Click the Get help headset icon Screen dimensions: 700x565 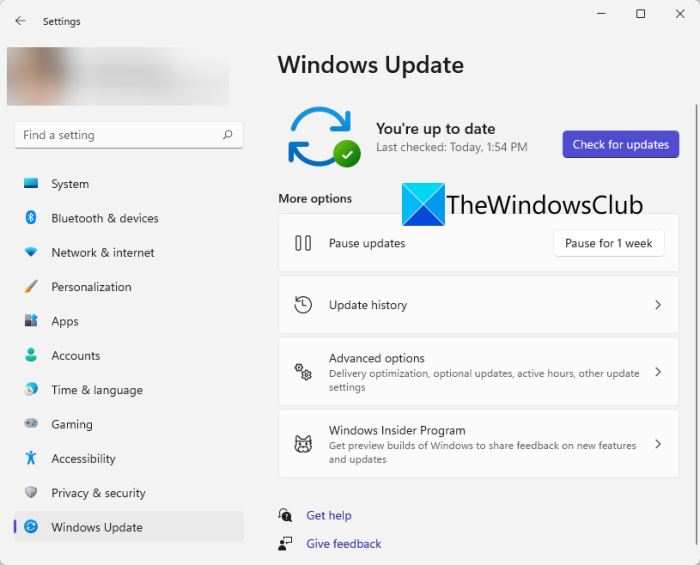tap(285, 515)
